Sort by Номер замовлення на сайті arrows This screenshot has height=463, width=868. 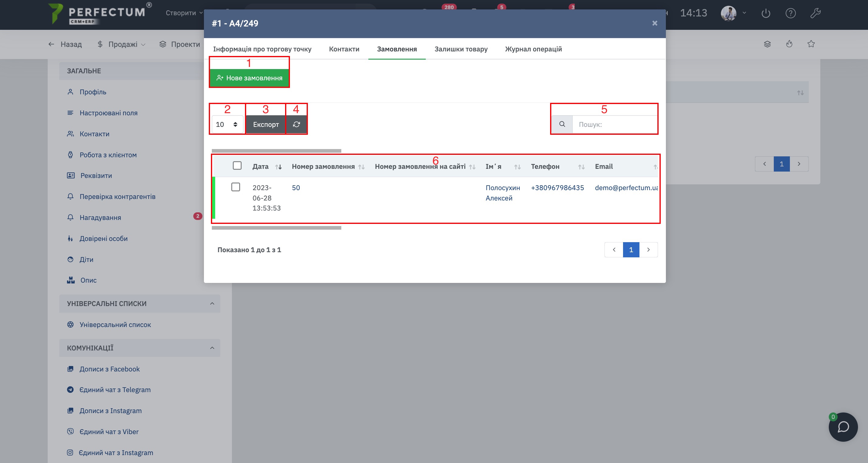pos(472,167)
